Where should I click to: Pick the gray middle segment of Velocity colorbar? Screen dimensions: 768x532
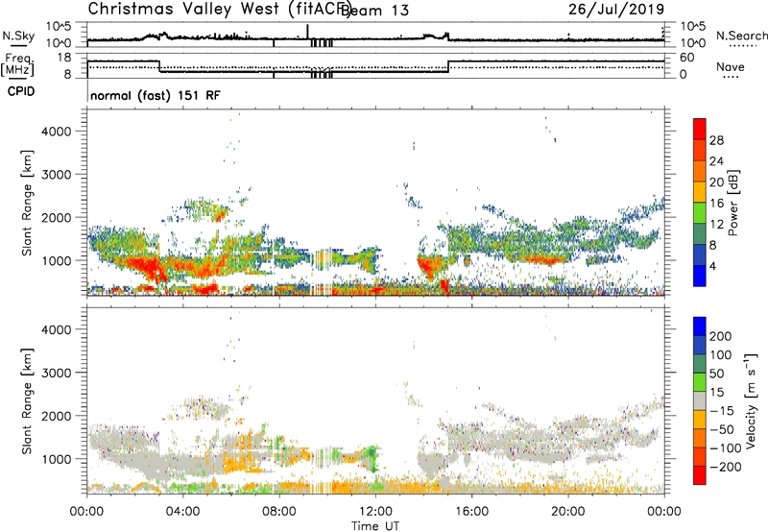pyautogui.click(x=700, y=400)
